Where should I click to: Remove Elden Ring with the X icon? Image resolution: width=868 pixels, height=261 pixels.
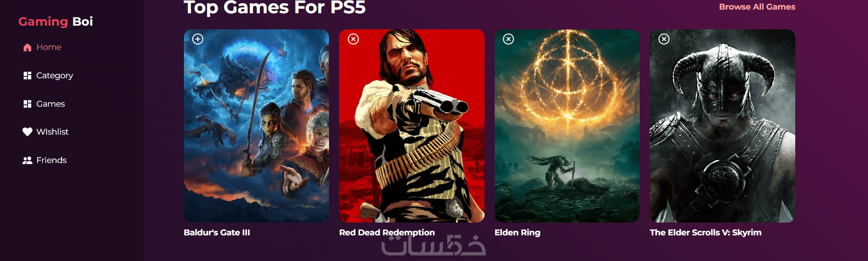point(508,39)
